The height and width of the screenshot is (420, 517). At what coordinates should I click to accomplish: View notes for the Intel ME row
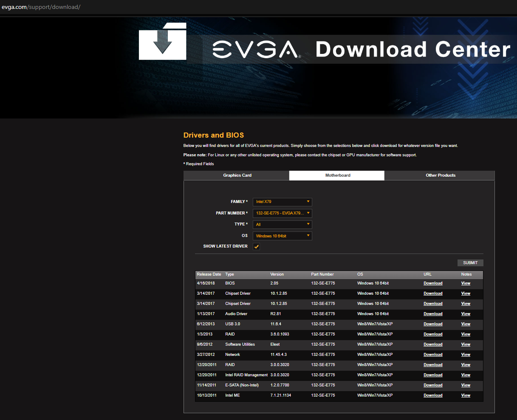pyautogui.click(x=466, y=395)
